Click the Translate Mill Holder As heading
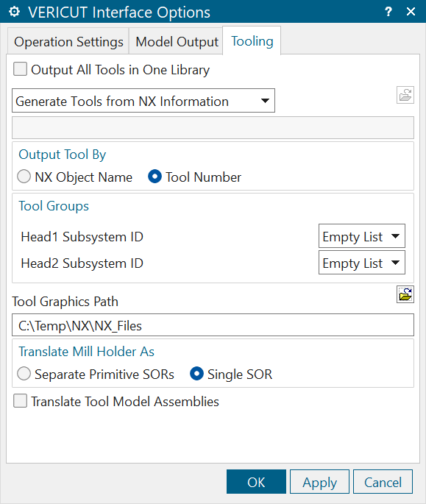Image resolution: width=426 pixels, height=504 pixels. coord(87,352)
